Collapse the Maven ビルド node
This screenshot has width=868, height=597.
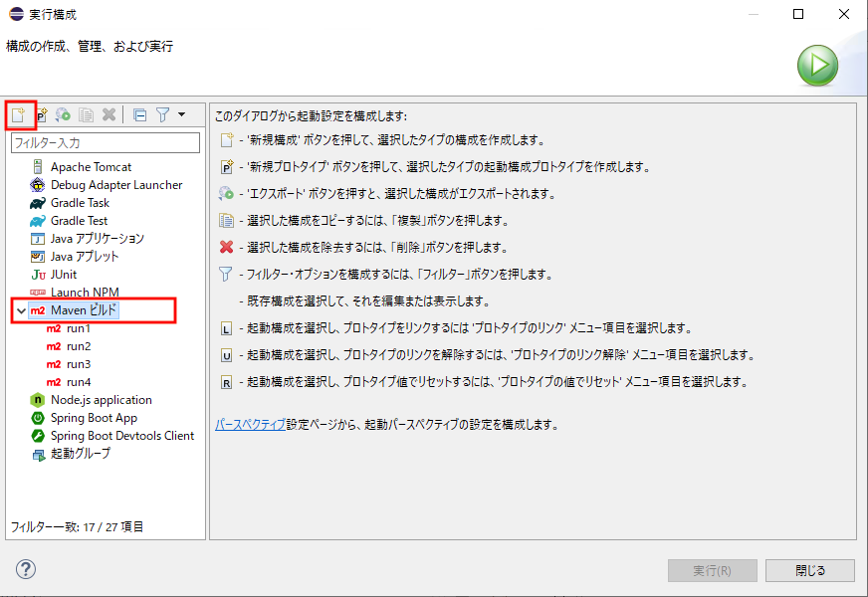(x=21, y=310)
